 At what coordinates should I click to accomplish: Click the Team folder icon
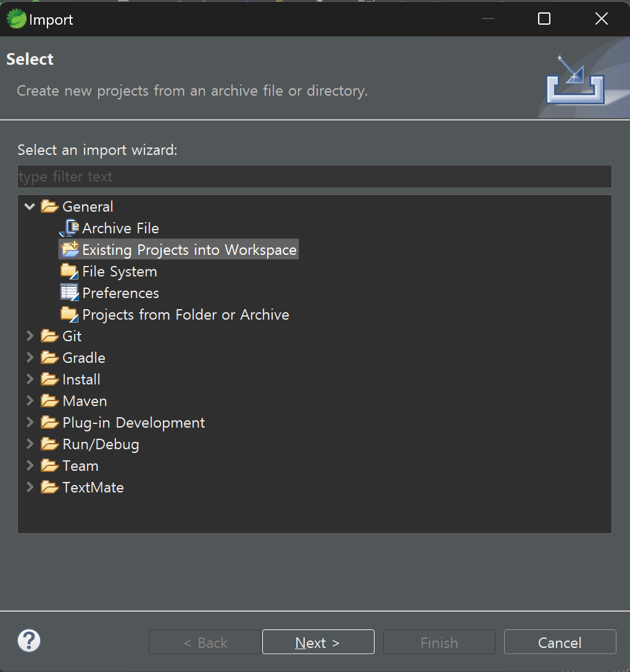pos(50,465)
